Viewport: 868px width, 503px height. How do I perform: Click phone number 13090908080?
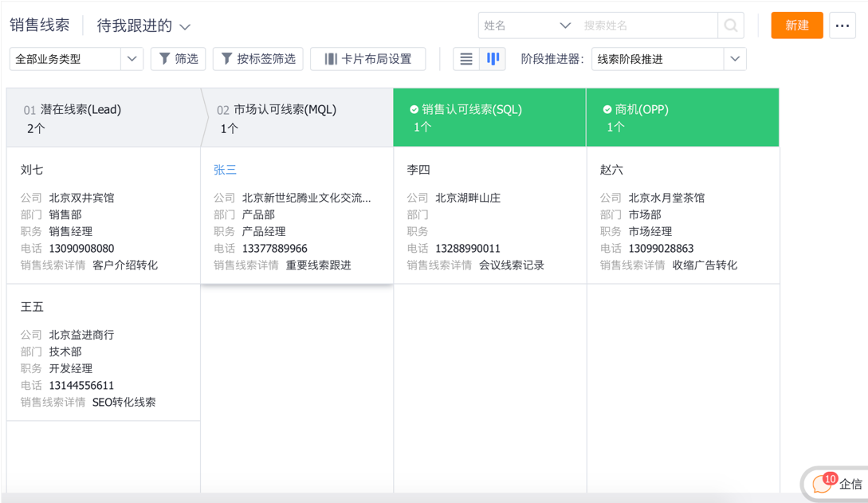(x=81, y=249)
